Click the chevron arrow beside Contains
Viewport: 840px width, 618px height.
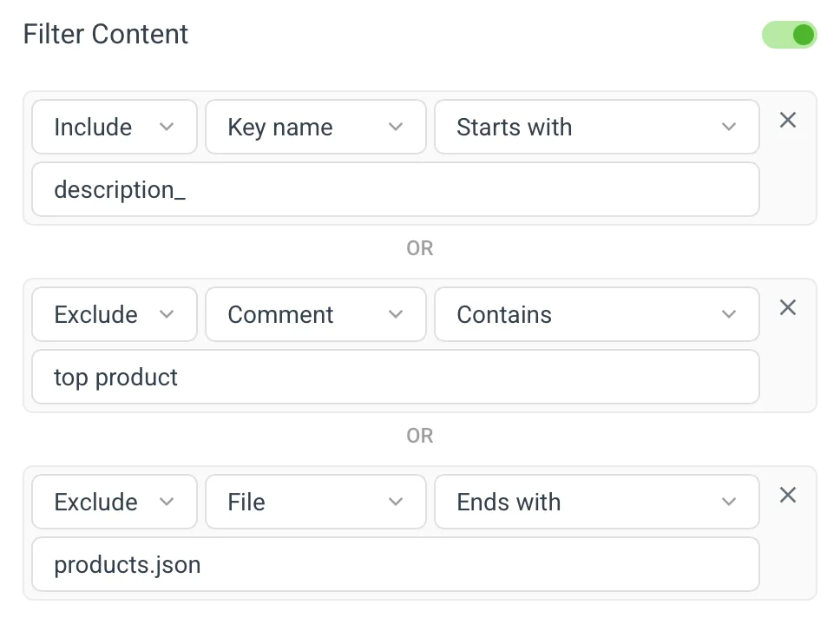point(729,314)
